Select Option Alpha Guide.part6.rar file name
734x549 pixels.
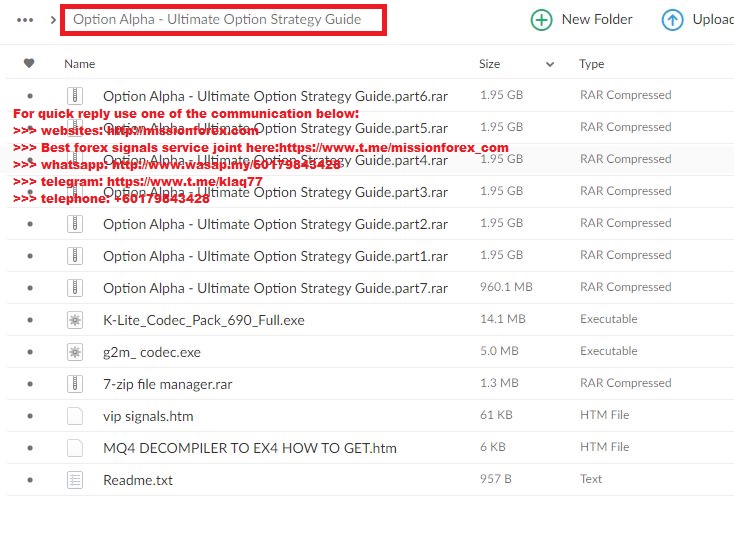[275, 96]
